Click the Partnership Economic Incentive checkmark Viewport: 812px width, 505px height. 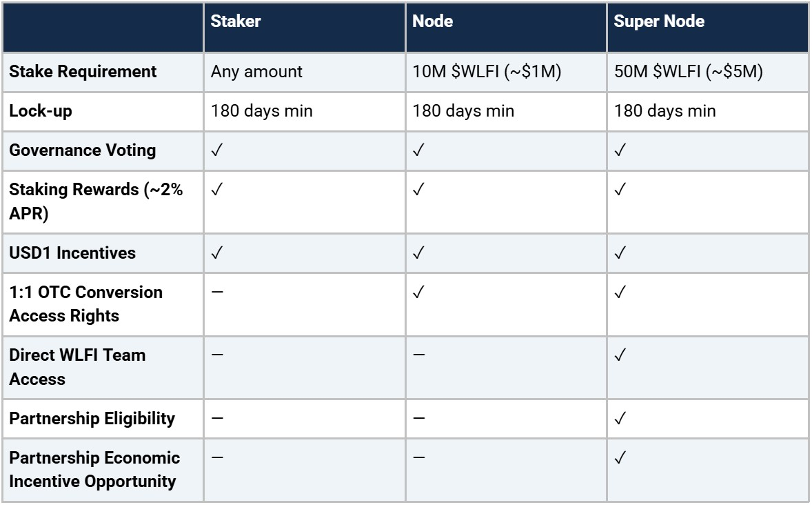pos(618,458)
